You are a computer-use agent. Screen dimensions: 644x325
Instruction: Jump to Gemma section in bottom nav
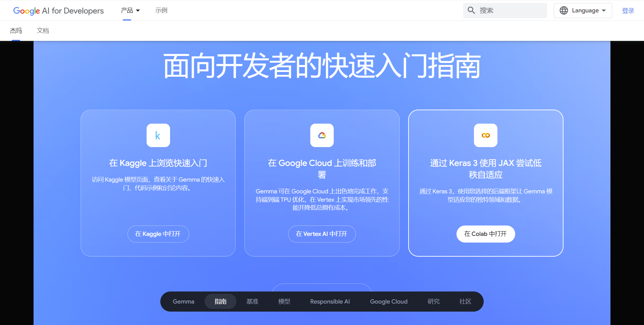pyautogui.click(x=183, y=302)
